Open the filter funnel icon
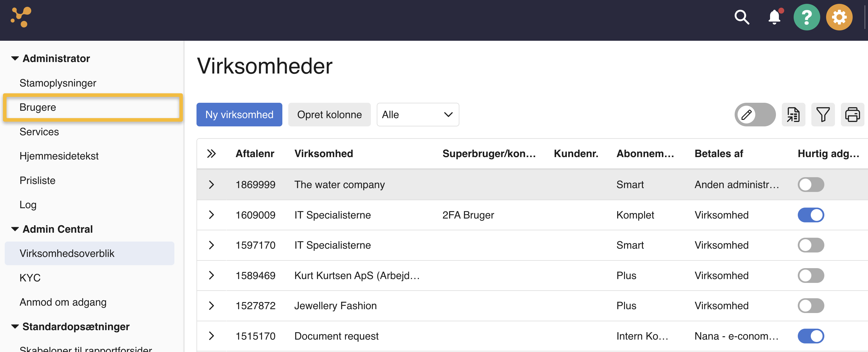This screenshot has height=352, width=868. coord(823,115)
